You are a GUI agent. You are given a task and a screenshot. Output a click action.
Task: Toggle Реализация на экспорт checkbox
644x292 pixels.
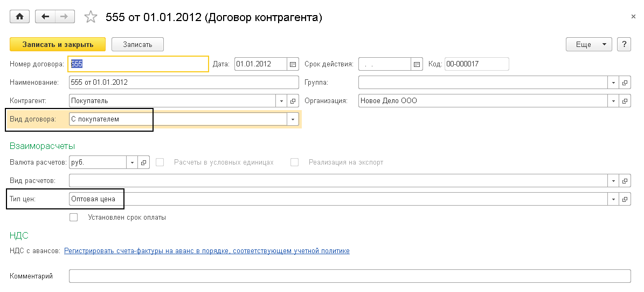click(x=294, y=162)
